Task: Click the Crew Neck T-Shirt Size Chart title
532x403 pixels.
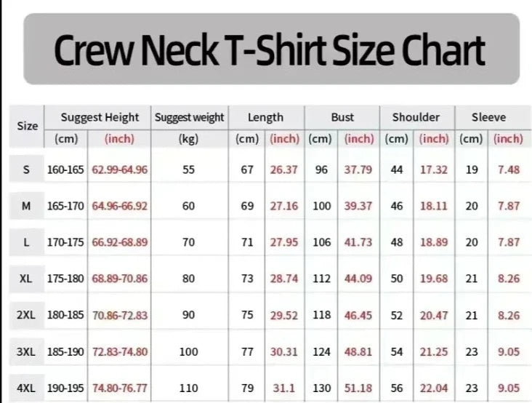Action: (x=270, y=50)
